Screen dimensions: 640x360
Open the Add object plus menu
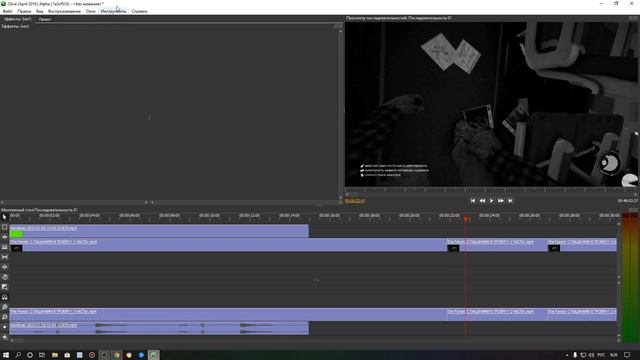coord(4,337)
